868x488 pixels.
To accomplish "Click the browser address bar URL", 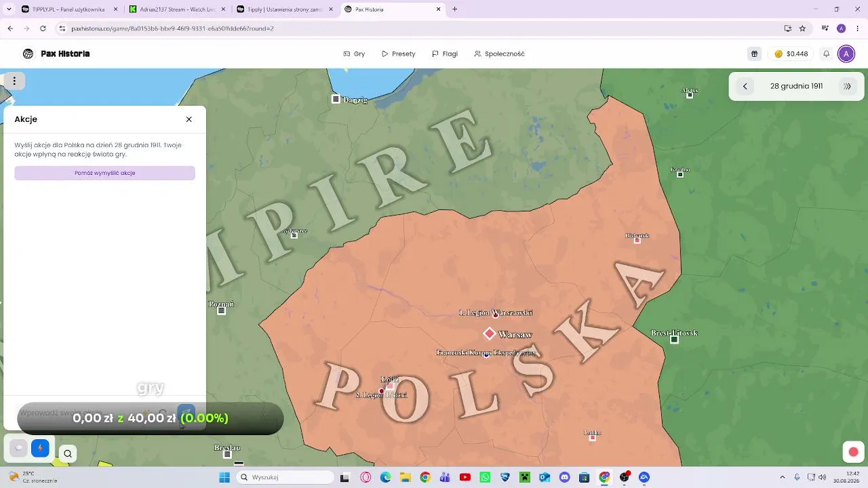I will 172,28.
